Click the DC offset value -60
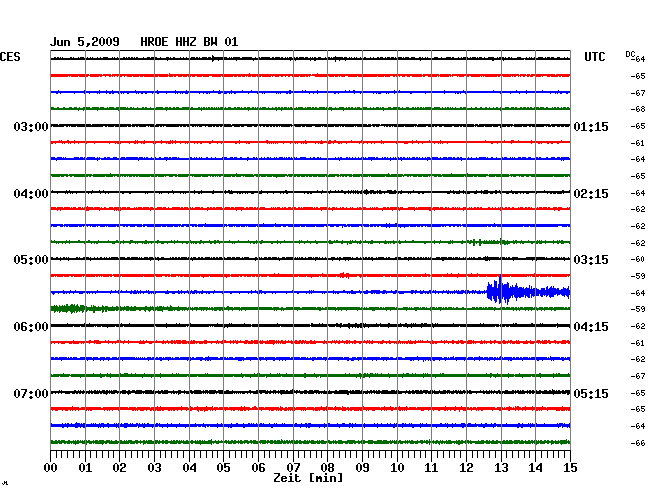This screenshot has width=650, height=494. pos(638,259)
